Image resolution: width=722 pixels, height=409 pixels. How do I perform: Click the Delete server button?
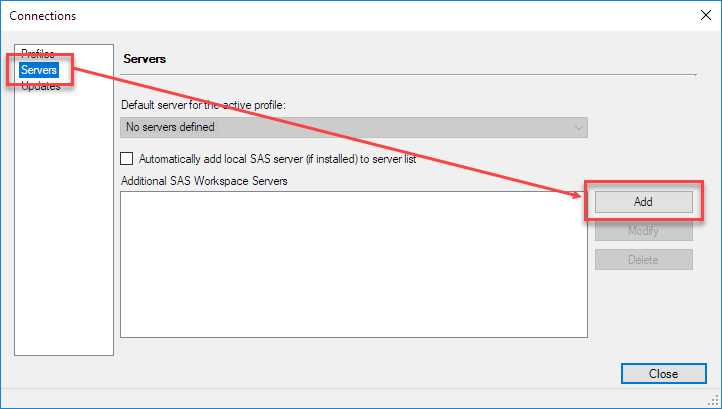[x=643, y=260]
